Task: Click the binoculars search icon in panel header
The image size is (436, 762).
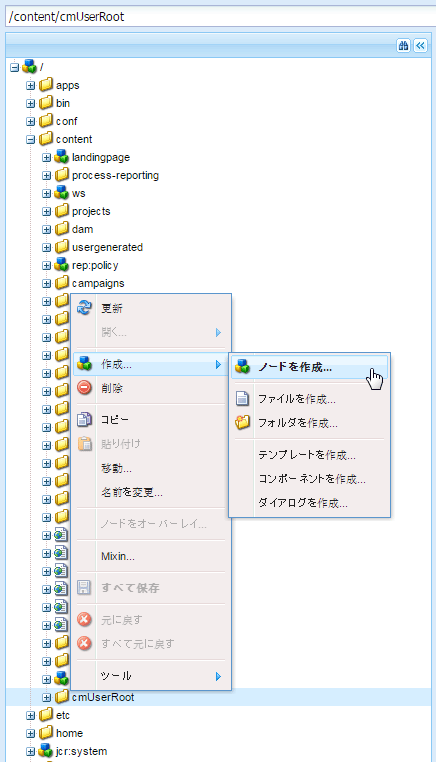Action: point(403,46)
